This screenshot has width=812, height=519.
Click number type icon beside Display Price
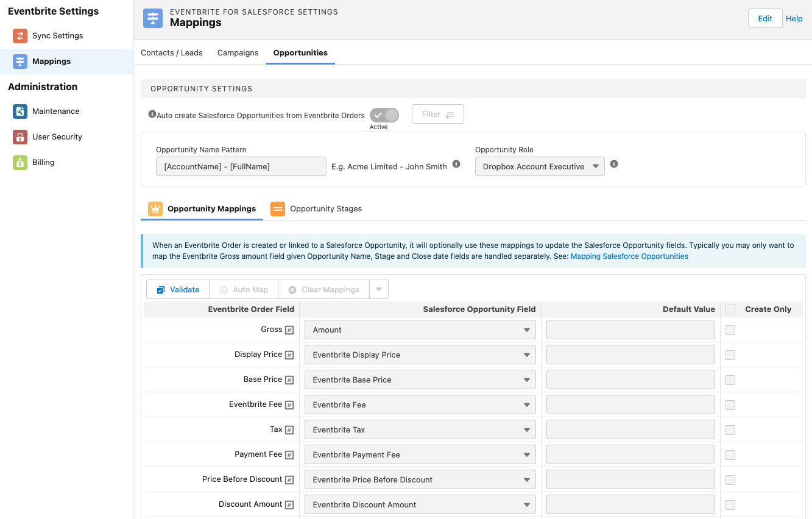(289, 355)
